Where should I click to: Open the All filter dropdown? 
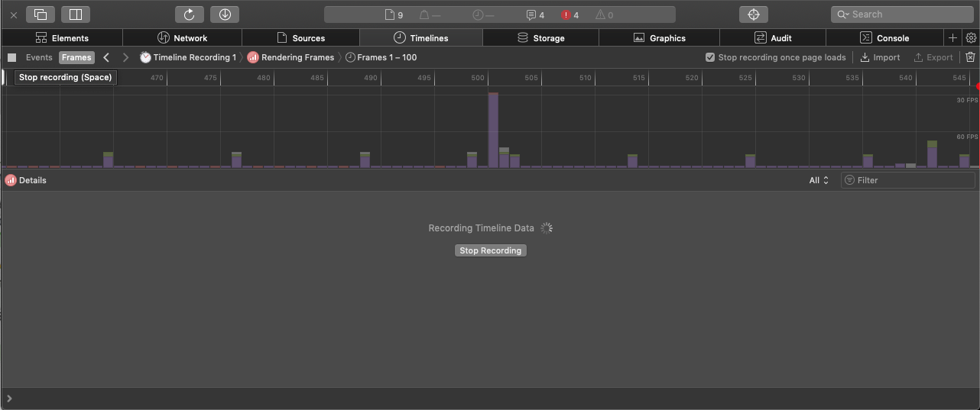[x=819, y=180]
